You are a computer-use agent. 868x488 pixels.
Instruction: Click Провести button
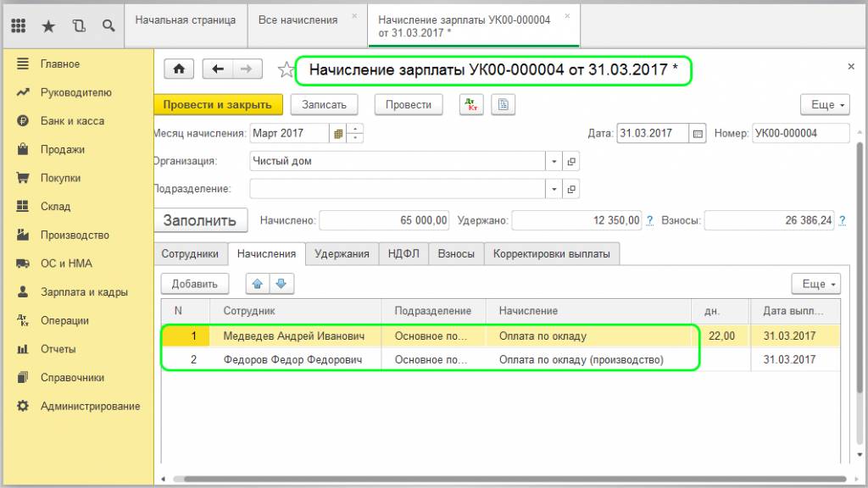click(409, 104)
